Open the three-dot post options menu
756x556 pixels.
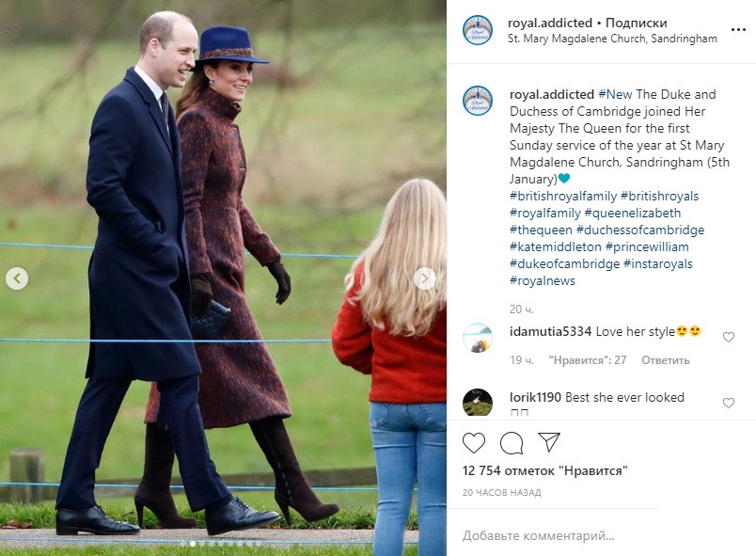[738, 30]
